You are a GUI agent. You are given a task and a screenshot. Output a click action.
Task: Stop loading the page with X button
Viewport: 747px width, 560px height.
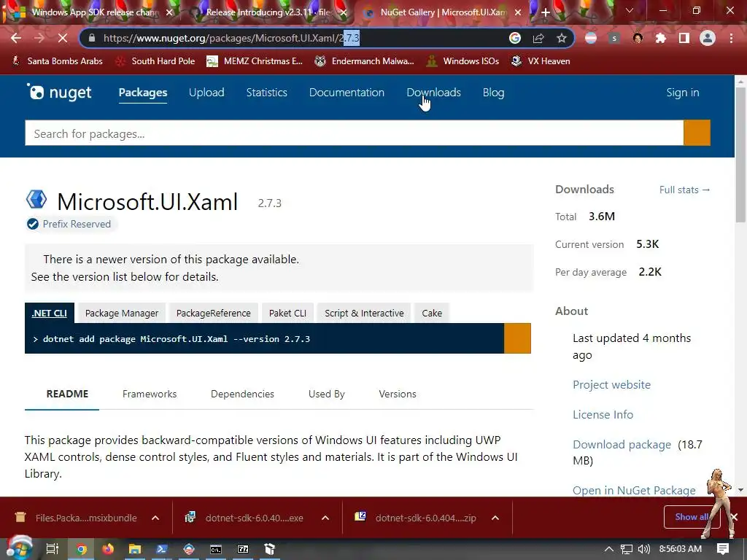click(63, 38)
